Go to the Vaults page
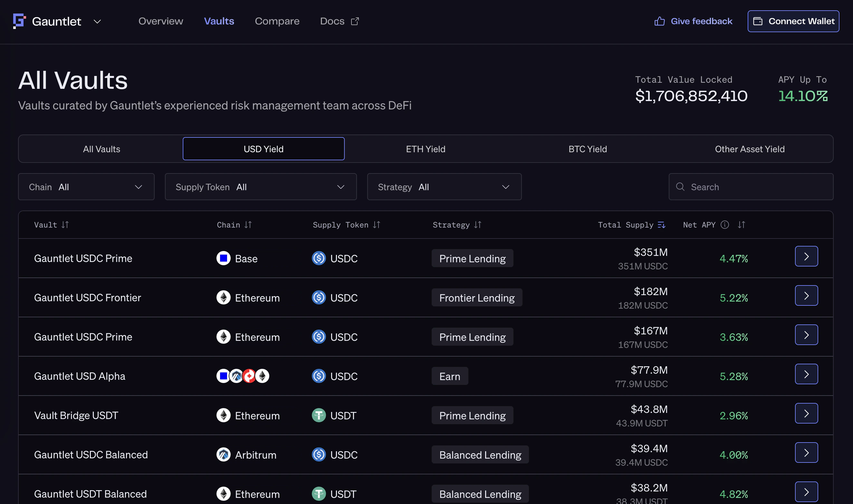 [x=219, y=21]
